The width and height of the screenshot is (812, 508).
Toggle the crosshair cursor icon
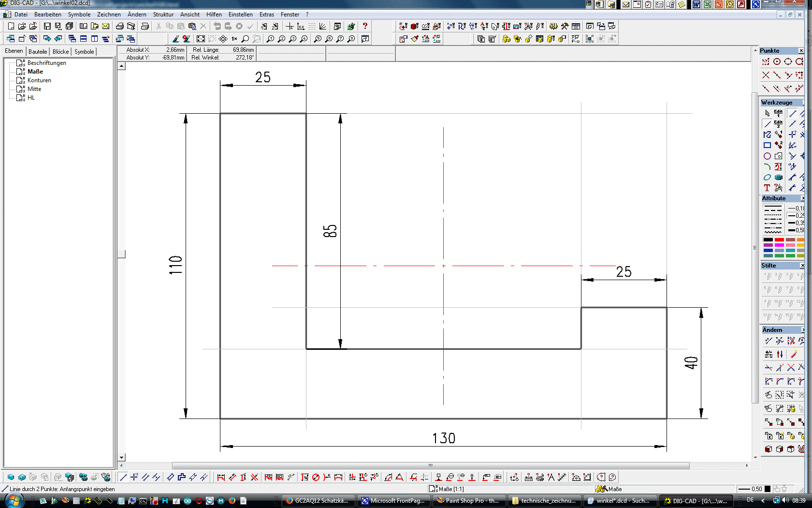(290, 26)
